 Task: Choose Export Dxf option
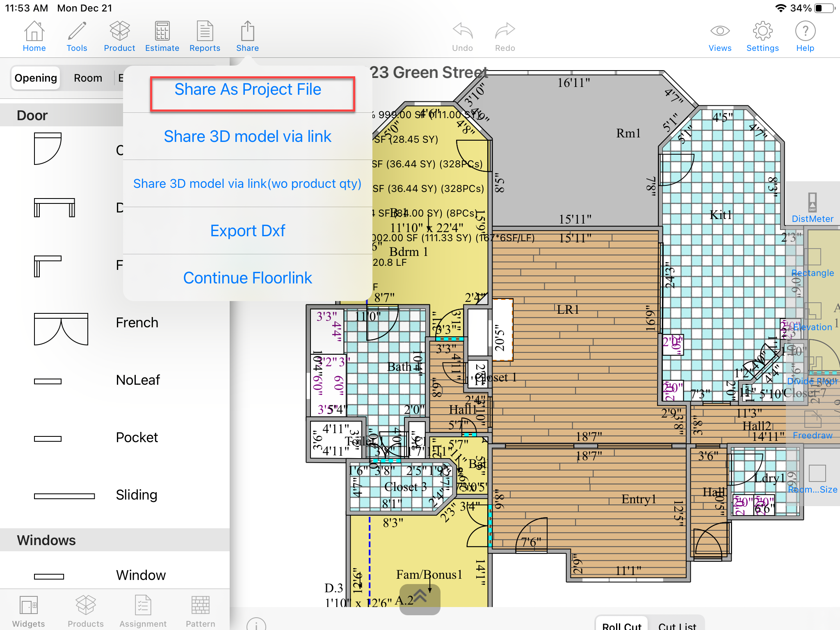pos(248,231)
